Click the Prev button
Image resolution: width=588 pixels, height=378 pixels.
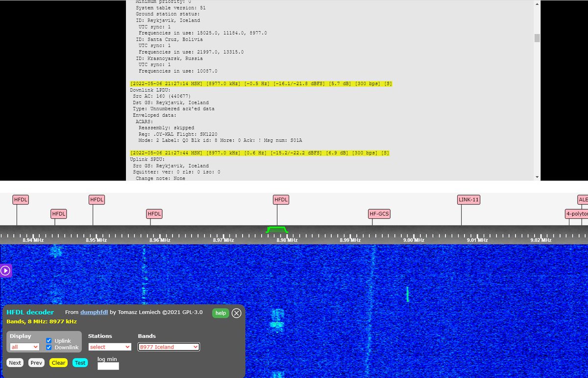[36, 363]
